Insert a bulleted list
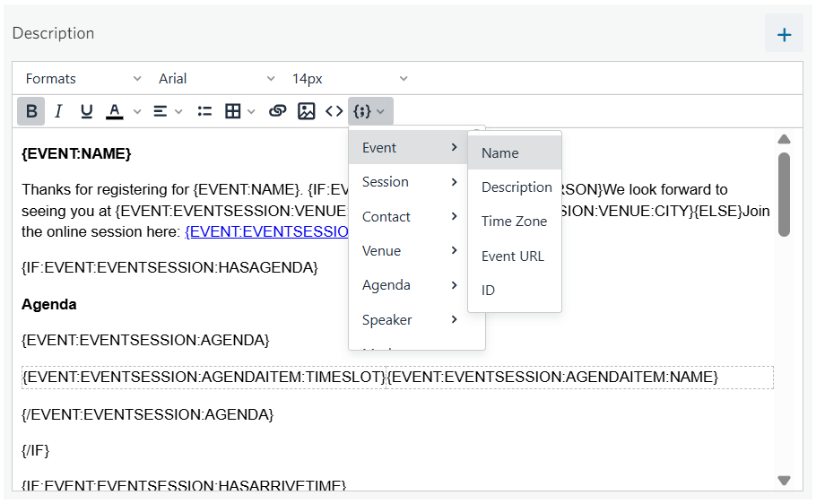Viewport: 816px width, 504px height. (205, 111)
